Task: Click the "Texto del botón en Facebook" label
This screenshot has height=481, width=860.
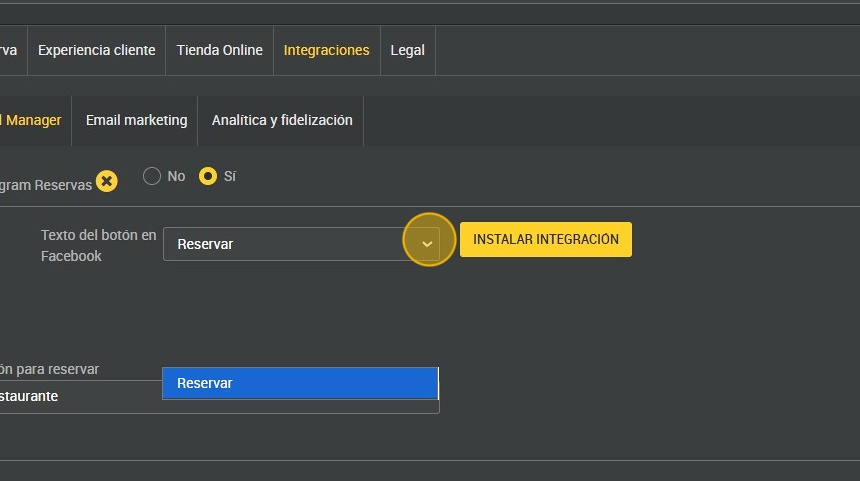Action: [x=98, y=245]
